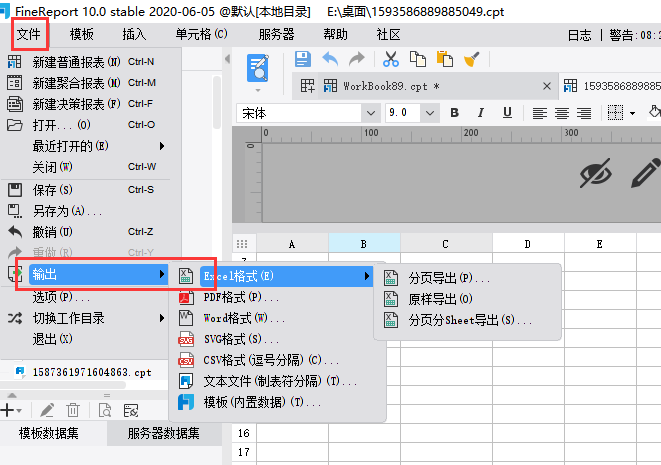Open the 服务器 menu
This screenshot has width=661, height=465.
click(x=276, y=34)
